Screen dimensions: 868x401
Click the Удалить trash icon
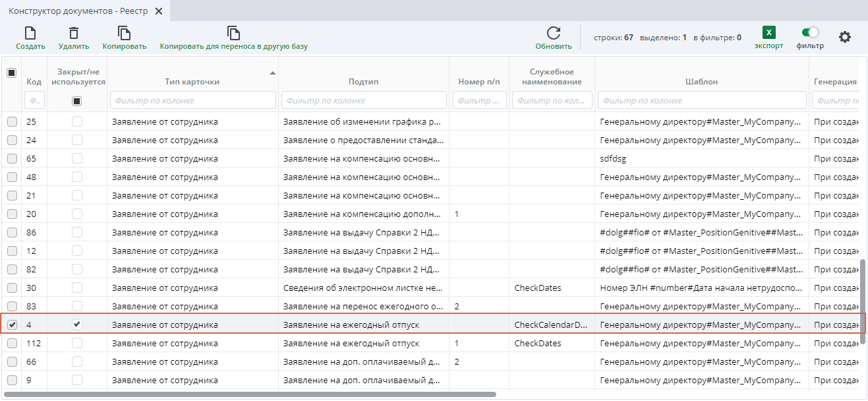click(x=74, y=34)
